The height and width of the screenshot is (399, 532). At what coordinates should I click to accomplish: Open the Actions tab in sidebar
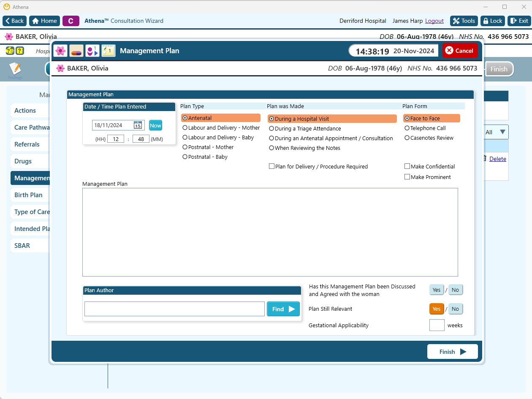[x=30, y=111]
